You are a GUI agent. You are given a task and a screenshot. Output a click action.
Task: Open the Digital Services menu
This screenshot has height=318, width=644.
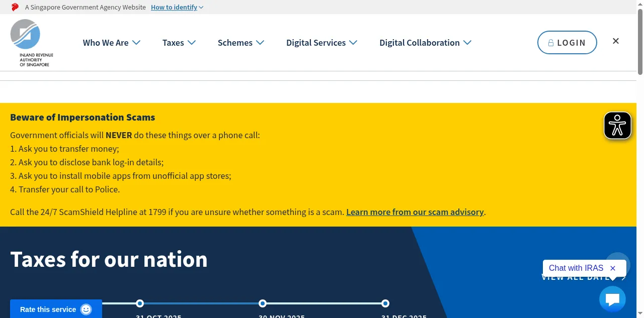[321, 43]
